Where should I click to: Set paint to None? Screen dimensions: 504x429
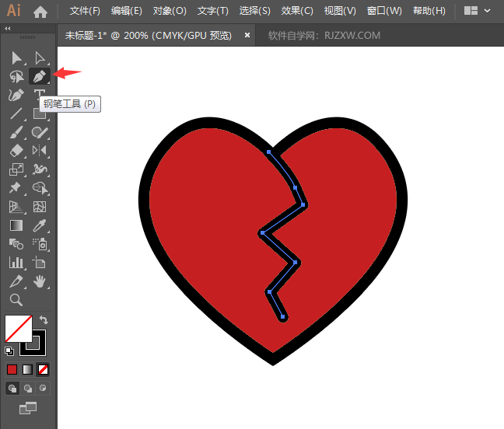pos(43,369)
